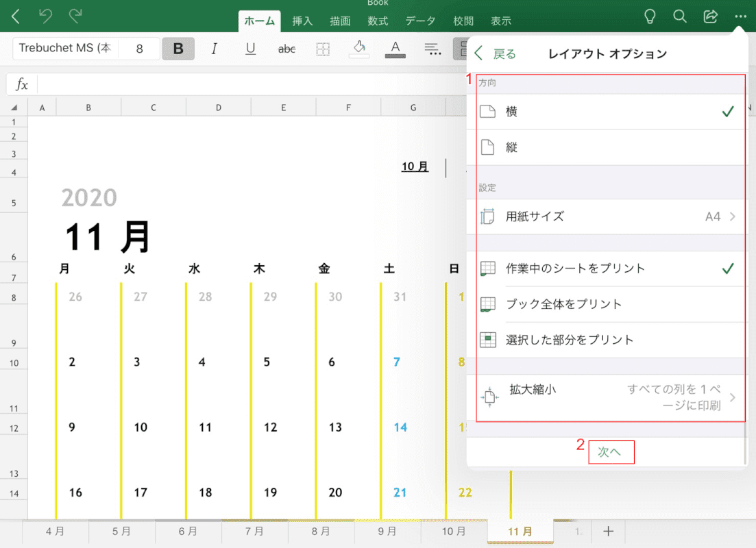Toggle italic formatting
The image size is (756, 548).
tap(214, 49)
